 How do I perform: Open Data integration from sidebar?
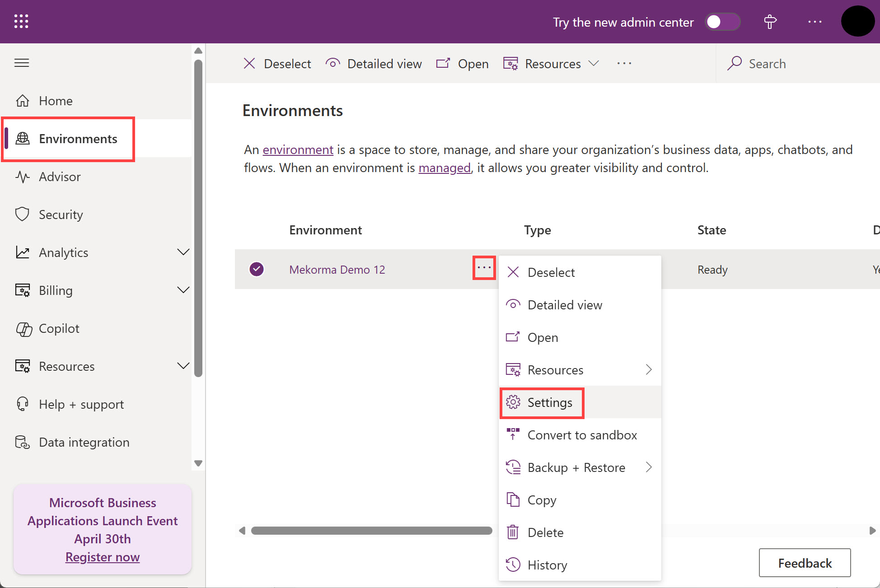(84, 442)
